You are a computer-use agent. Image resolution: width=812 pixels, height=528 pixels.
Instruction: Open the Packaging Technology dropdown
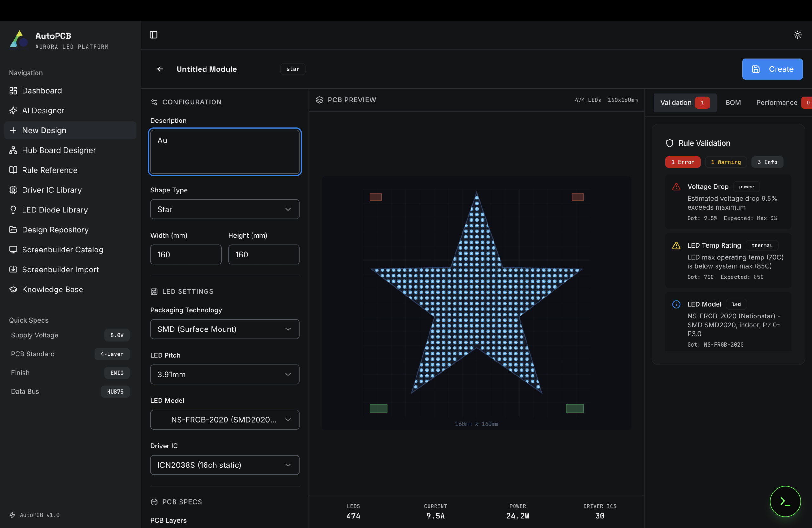pos(225,329)
